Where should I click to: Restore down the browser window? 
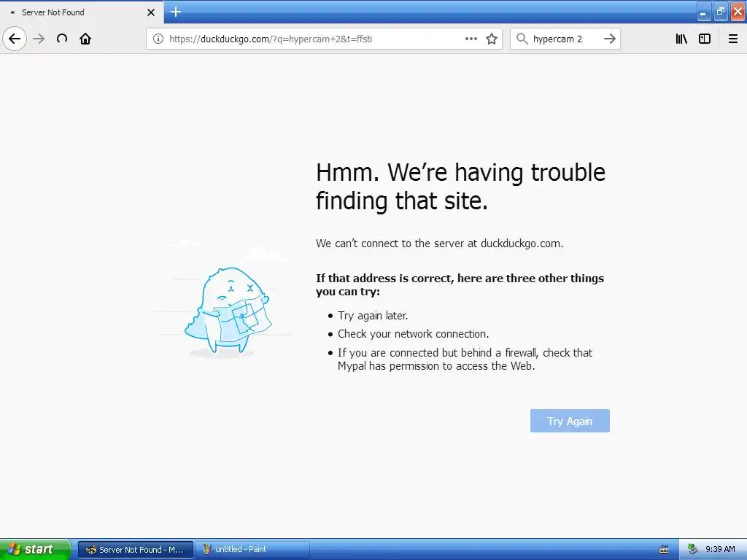pos(720,12)
